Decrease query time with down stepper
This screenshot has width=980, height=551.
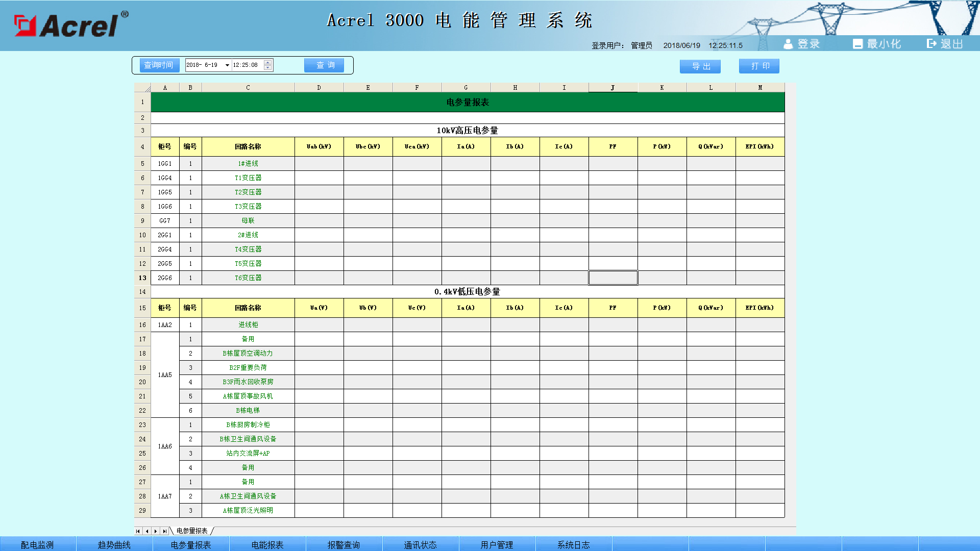268,68
